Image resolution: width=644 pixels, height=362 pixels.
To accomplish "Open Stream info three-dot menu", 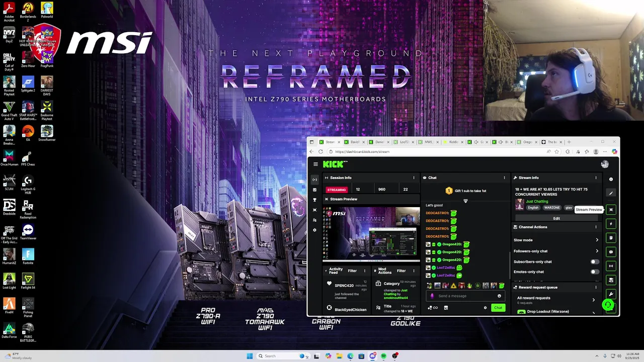I will [x=596, y=177].
